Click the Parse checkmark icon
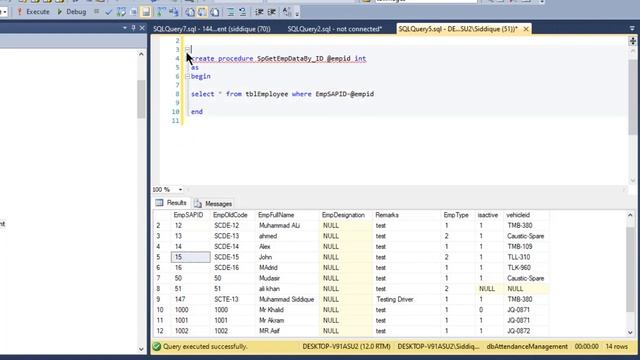 109,12
